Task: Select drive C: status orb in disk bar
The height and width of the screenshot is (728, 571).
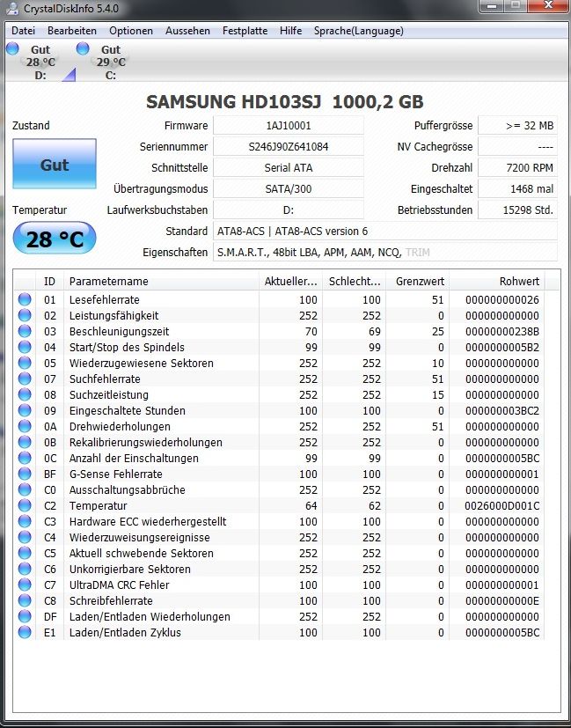Action: (x=83, y=48)
